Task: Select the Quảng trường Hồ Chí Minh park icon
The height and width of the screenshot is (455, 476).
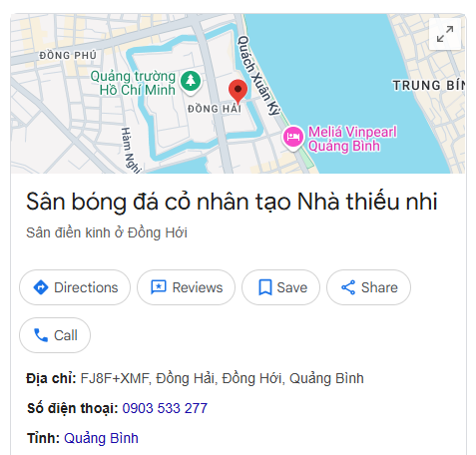Action: tap(191, 82)
